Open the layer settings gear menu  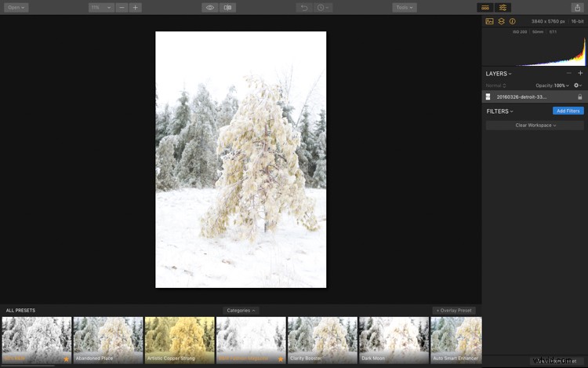coord(578,86)
